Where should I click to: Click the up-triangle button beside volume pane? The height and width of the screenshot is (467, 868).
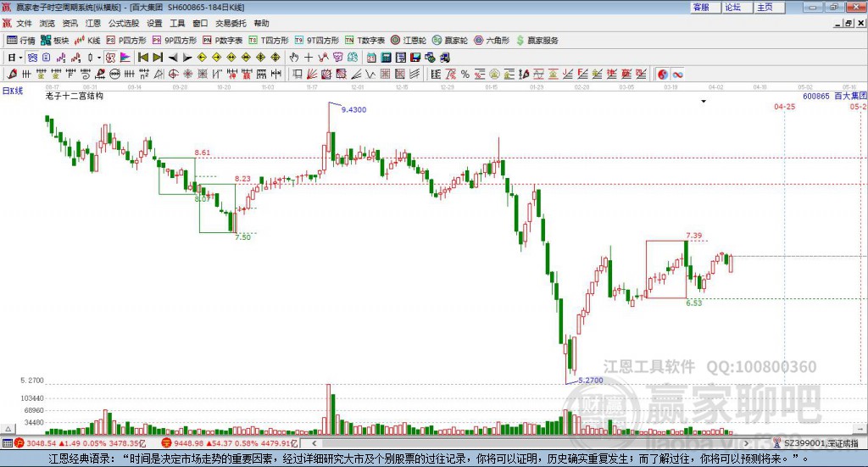pyautogui.click(x=8, y=429)
